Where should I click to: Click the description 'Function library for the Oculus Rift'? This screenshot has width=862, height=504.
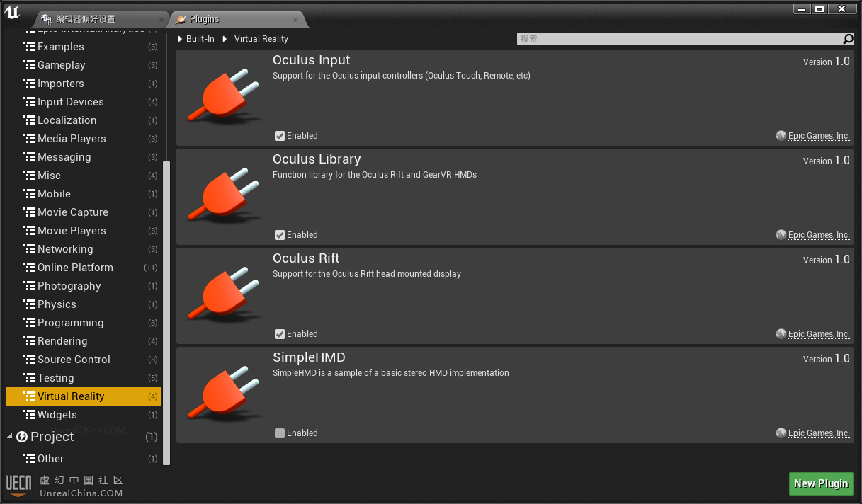point(375,175)
